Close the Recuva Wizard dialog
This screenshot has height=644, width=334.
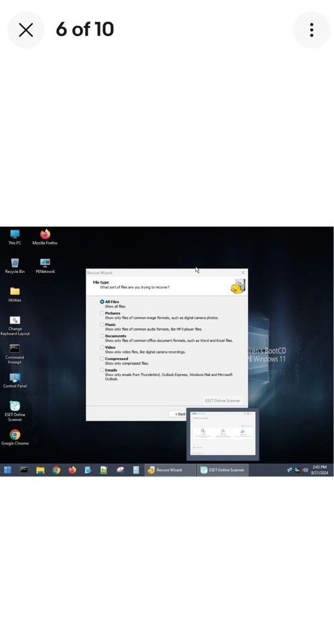[242, 272]
